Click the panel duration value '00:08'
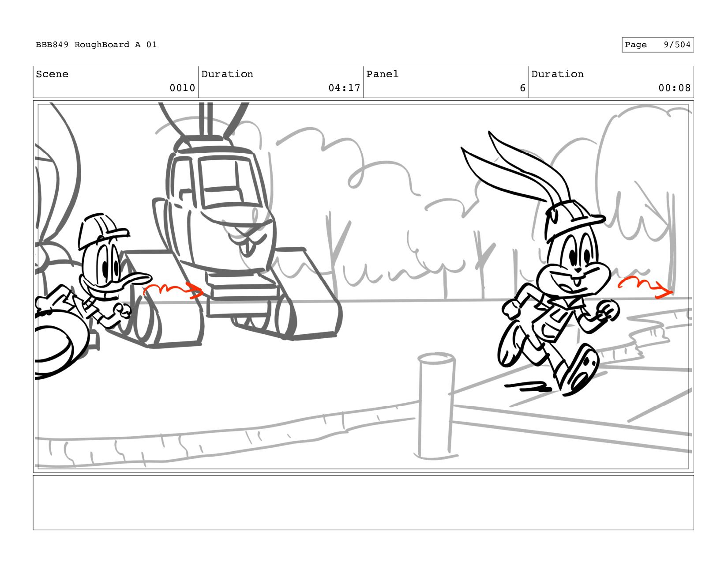 tap(674, 88)
